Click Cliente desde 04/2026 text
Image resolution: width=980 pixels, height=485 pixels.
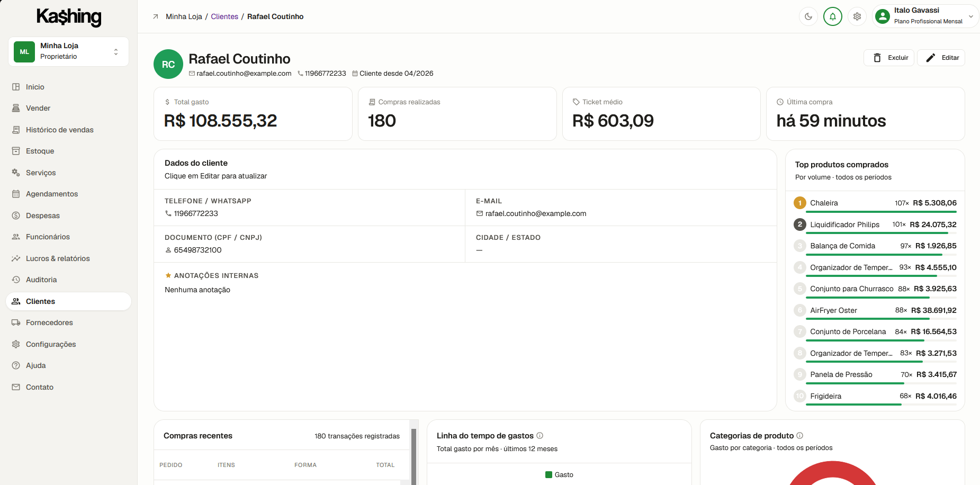[x=396, y=74]
